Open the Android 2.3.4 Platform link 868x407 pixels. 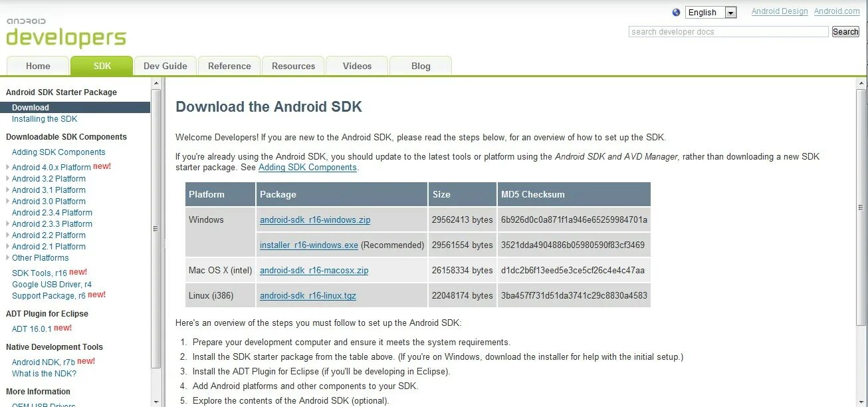52,213
